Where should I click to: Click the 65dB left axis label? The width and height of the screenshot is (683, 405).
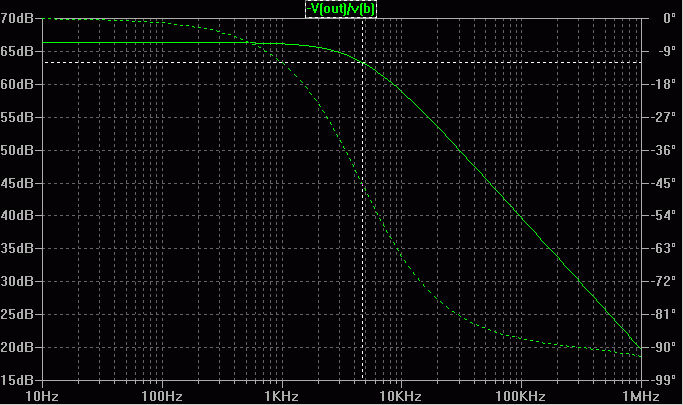point(17,51)
